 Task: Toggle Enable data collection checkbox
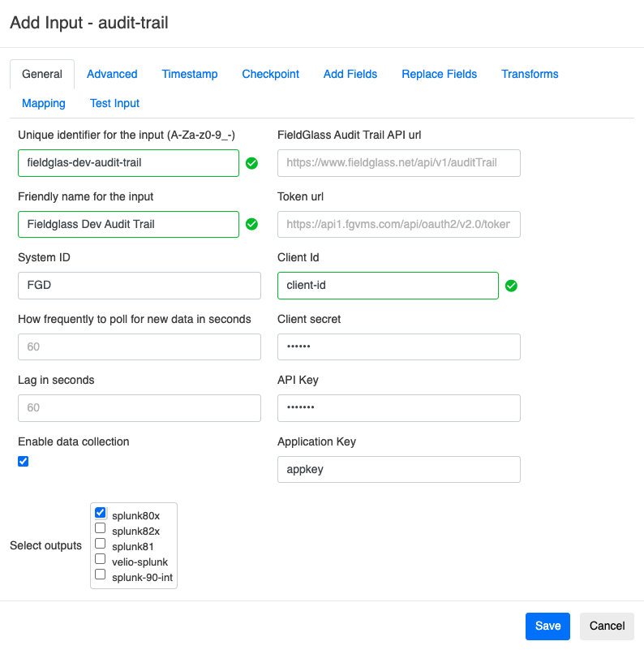tap(24, 462)
